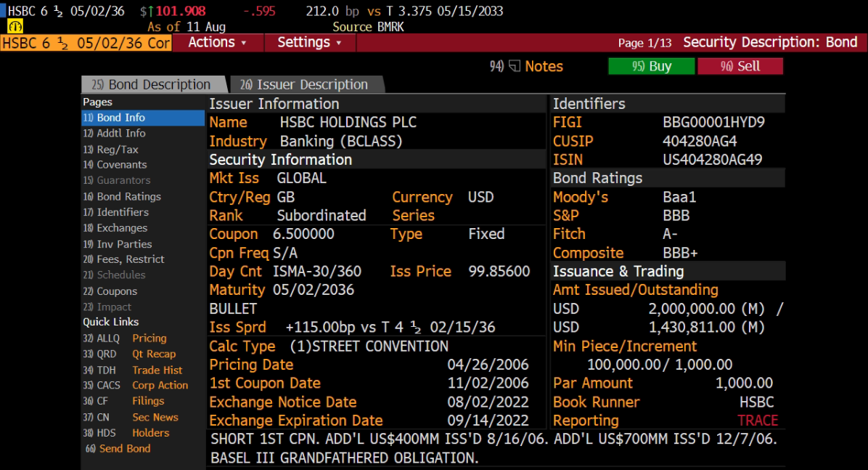This screenshot has width=868, height=470.
Task: Click the Mkt Iss value GLOBAL
Action: pyautogui.click(x=301, y=178)
